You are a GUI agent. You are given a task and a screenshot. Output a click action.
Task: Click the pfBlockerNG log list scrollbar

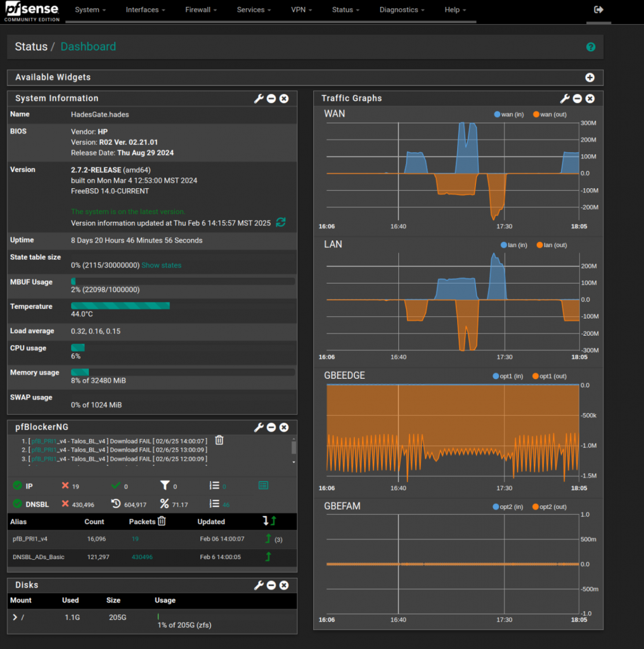click(293, 448)
